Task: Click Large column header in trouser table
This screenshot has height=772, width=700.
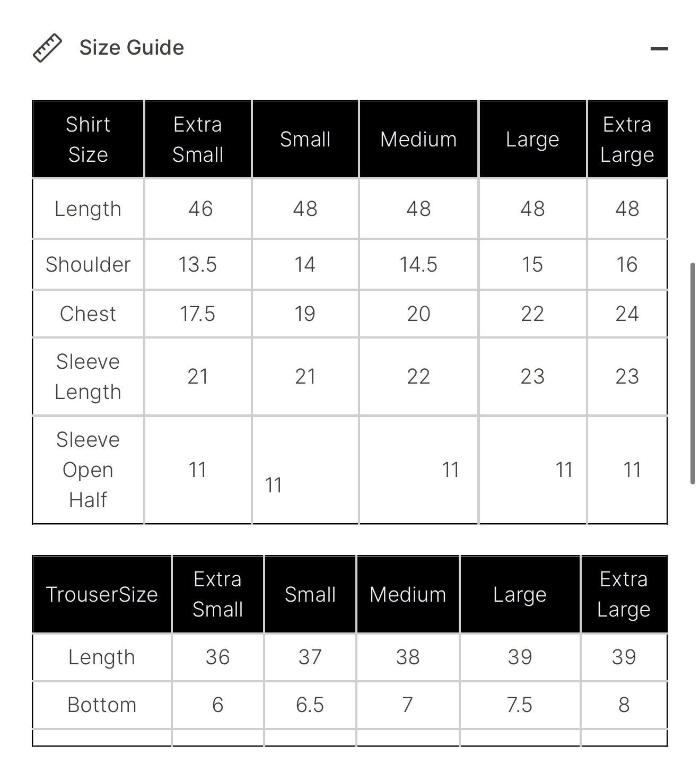Action: 520,594
